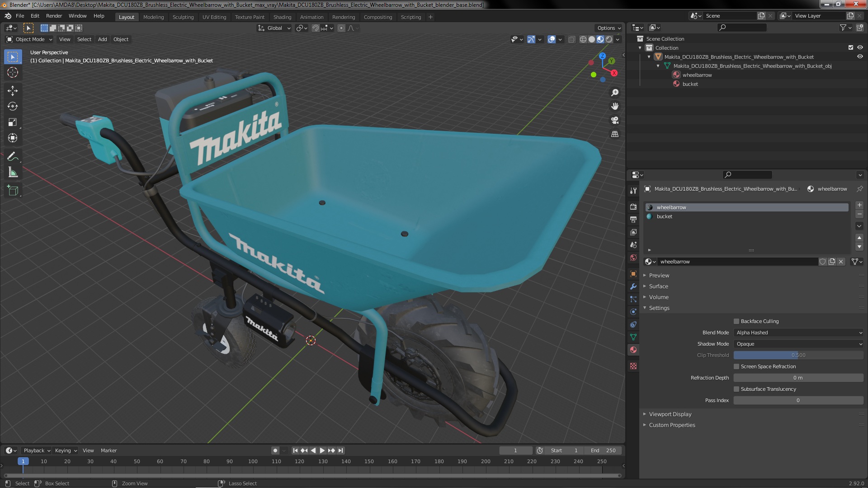Screen dimensions: 868x488
Task: Click the wheelbarrow material name field
Action: tap(738, 262)
